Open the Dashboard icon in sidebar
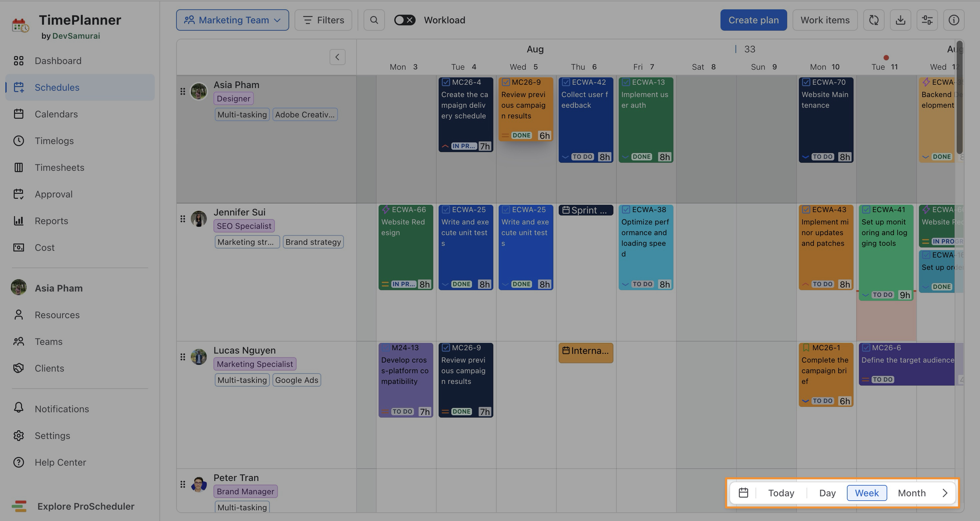This screenshot has width=980, height=521. pos(19,61)
